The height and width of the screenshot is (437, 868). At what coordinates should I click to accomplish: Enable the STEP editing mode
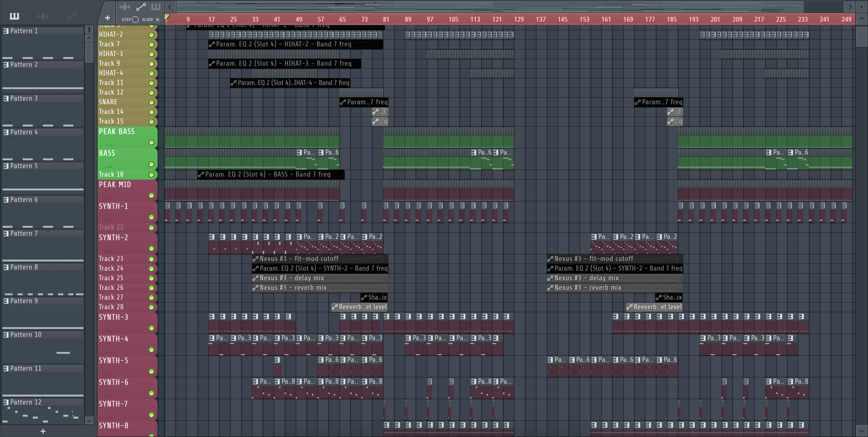(135, 20)
